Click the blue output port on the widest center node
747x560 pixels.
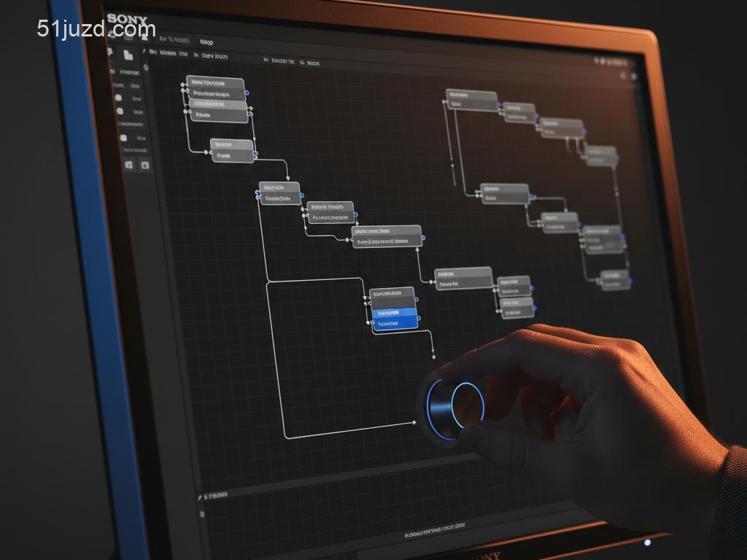(x=423, y=238)
